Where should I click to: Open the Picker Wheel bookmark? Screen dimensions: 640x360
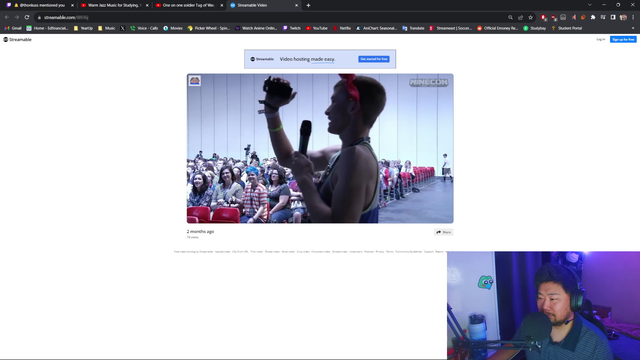click(x=209, y=28)
